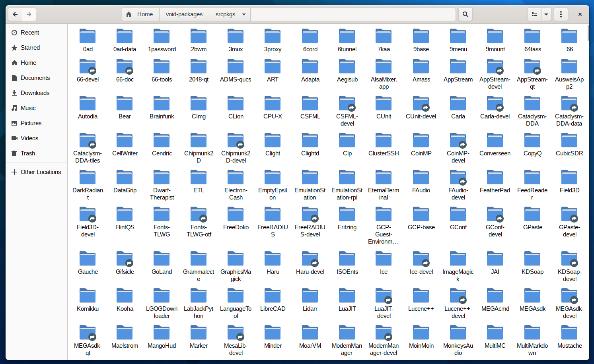Select the Fritzing folder icon
The height and width of the screenshot is (364, 594).
click(x=347, y=214)
